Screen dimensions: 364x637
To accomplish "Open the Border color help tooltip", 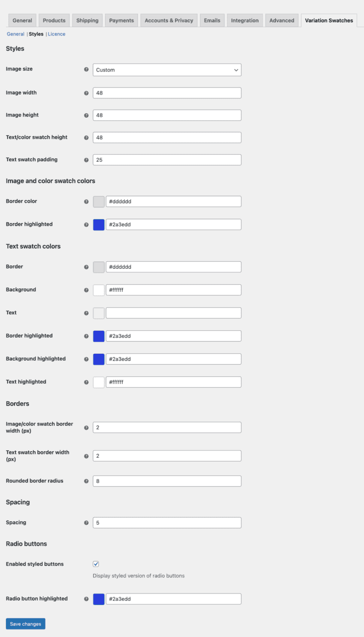I will point(86,201).
